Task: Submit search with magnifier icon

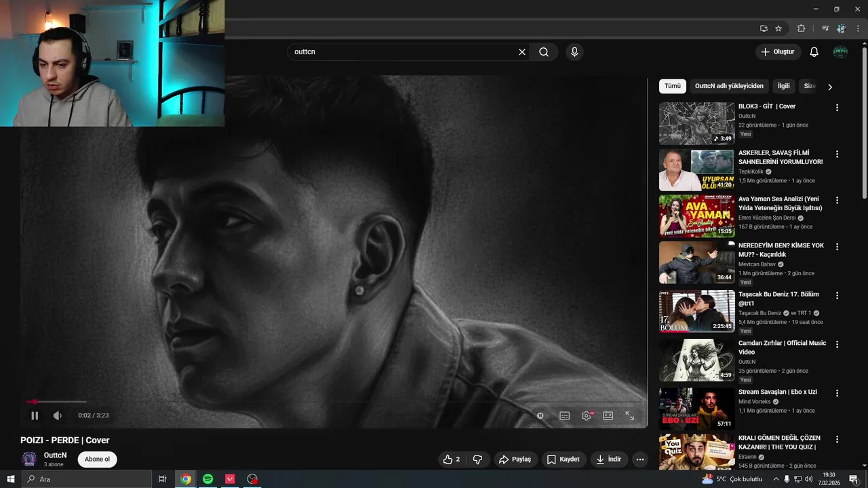Action: pyautogui.click(x=544, y=52)
